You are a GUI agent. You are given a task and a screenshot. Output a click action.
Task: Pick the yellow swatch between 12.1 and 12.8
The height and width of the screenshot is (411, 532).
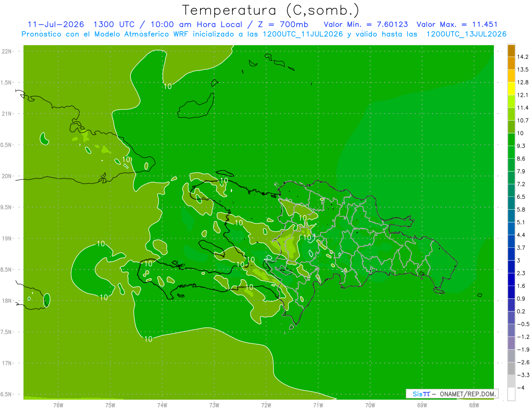point(511,89)
